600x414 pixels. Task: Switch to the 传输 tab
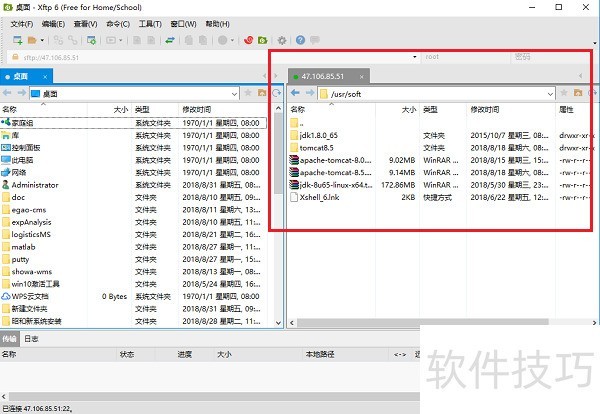(x=9, y=339)
